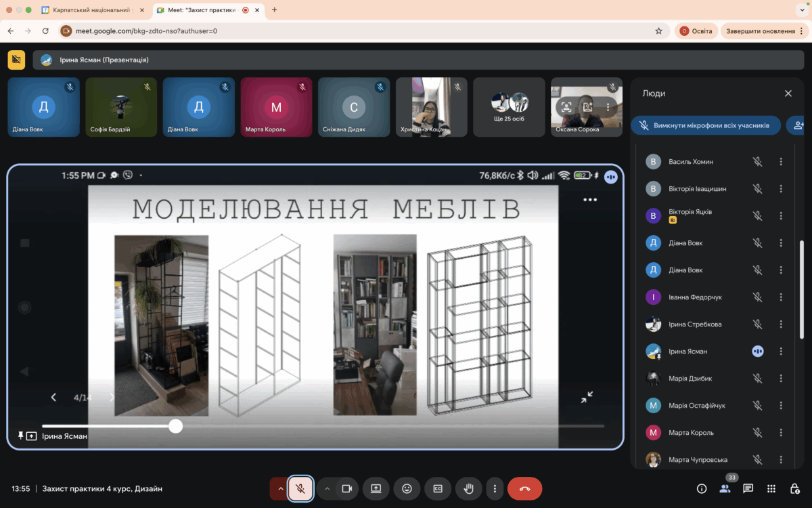Switch to the Карпатський національний browser tab
The height and width of the screenshot is (508, 812).
(91, 10)
